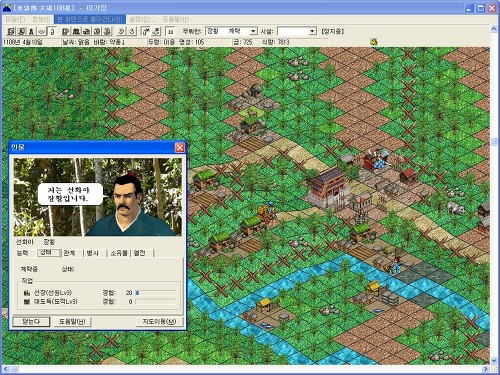
Task: Click the second curved-arrow icon in the third toolbar group
Action: tap(132, 31)
